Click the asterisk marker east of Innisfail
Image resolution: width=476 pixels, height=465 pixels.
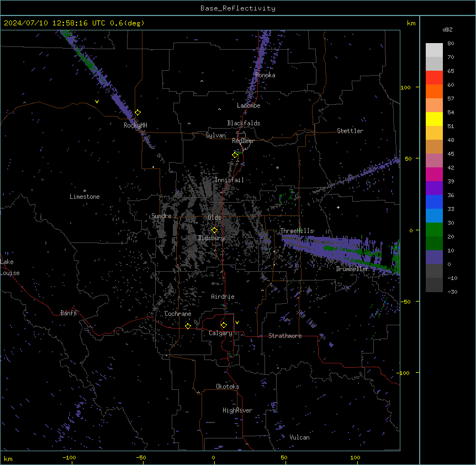tap(277, 167)
